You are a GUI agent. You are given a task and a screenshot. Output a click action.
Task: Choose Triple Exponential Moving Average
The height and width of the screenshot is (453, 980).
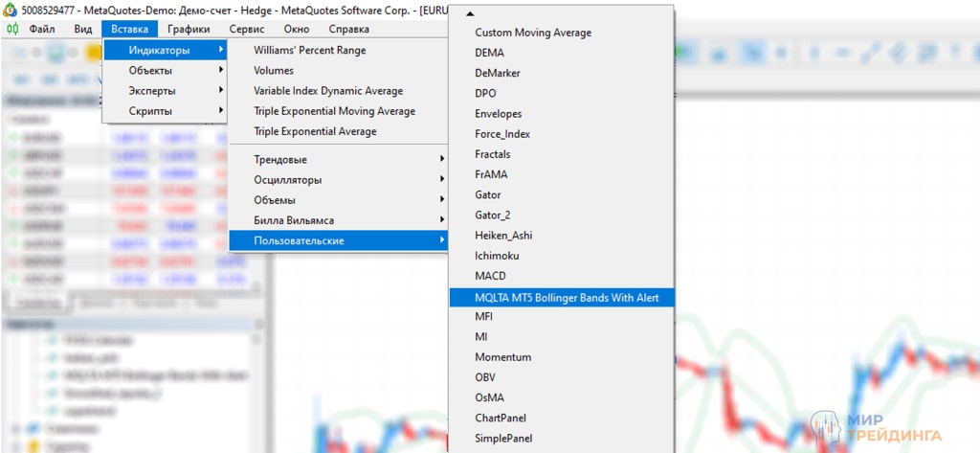point(334,111)
